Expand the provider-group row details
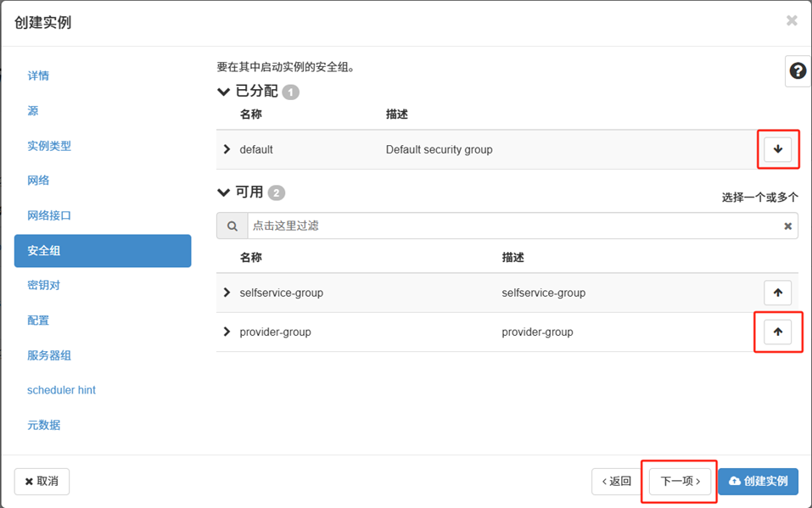 pyautogui.click(x=227, y=332)
